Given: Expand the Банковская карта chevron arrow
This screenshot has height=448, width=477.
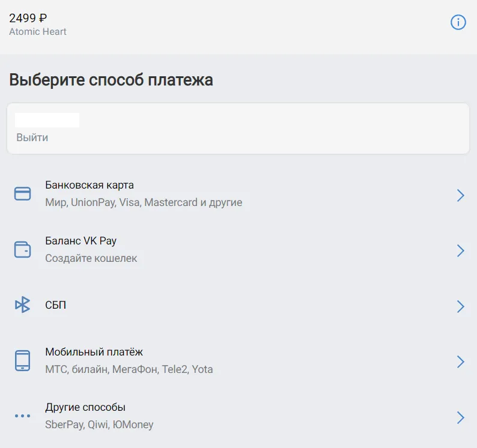Looking at the screenshot, I should click(x=461, y=195).
